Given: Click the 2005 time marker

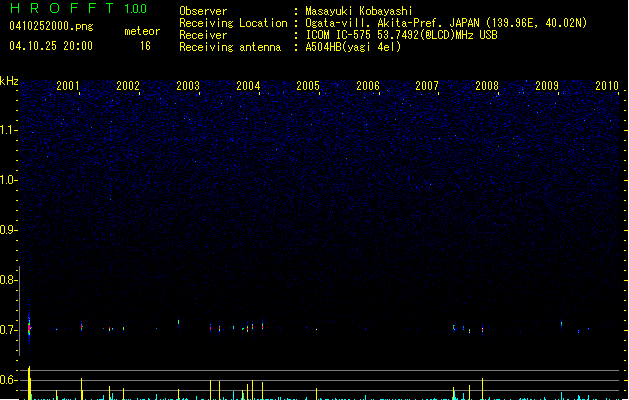Looking at the screenshot, I should pyautogui.click(x=308, y=85).
